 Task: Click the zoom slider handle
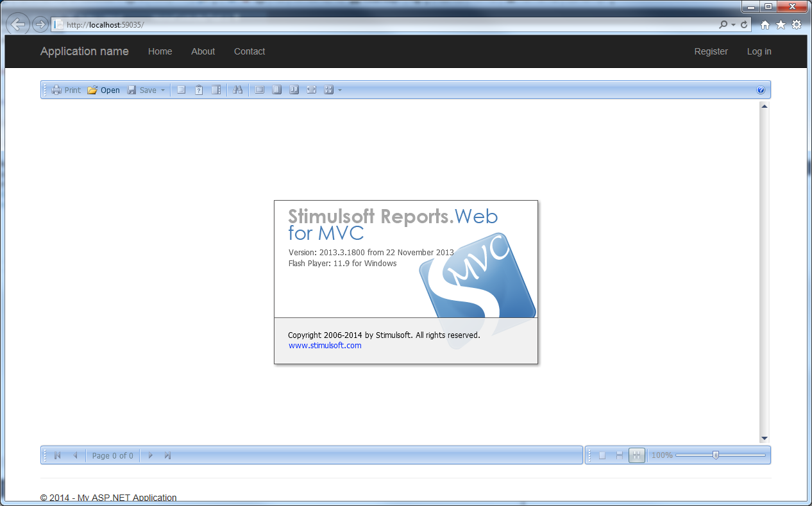pyautogui.click(x=716, y=455)
